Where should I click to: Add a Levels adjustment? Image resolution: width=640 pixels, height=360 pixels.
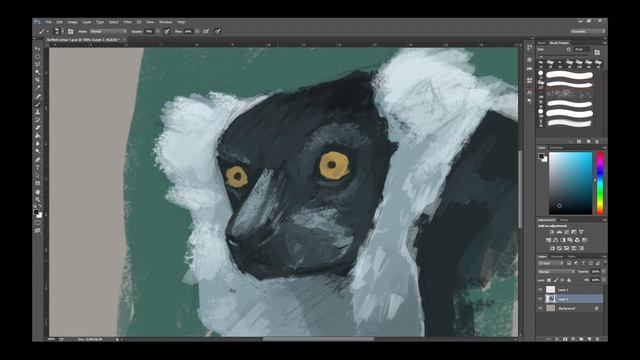tap(559, 232)
